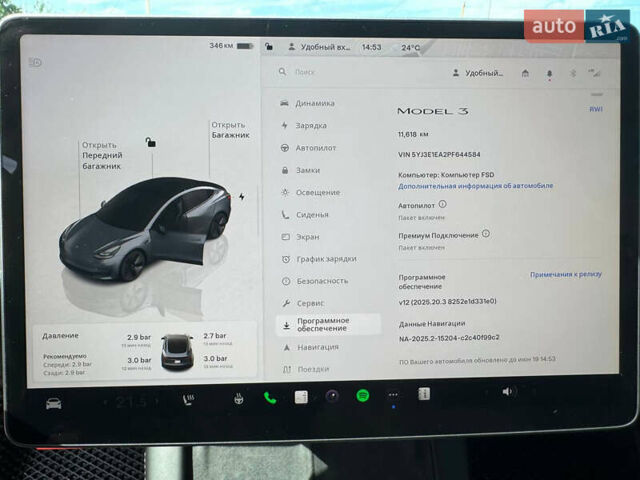Tap the driver seat heater icon
The image size is (640, 480).
click(x=189, y=400)
